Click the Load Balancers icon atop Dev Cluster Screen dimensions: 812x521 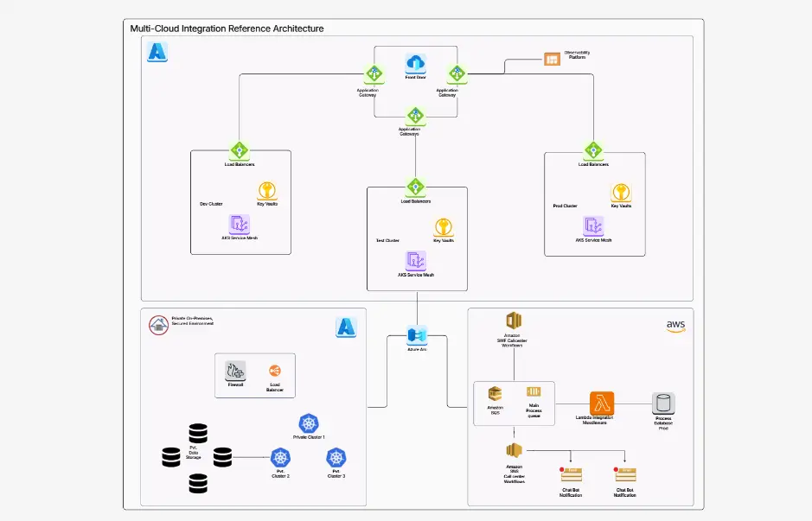tap(240, 151)
